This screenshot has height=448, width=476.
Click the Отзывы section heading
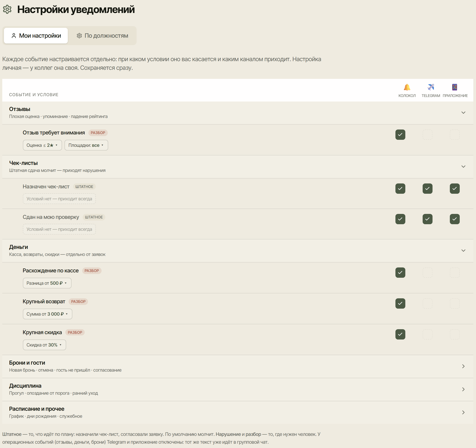20,109
